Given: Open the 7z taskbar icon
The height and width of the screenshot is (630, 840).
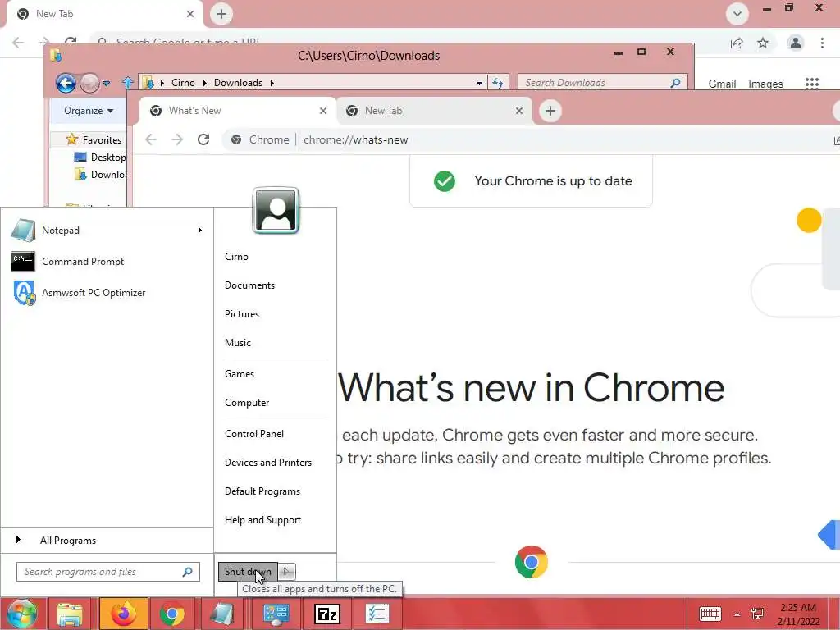Looking at the screenshot, I should click(326, 614).
